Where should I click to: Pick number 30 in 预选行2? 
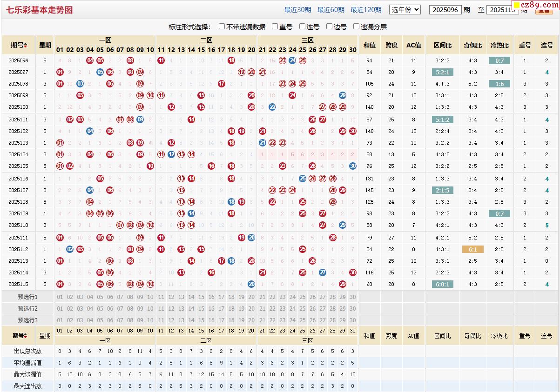(352, 309)
